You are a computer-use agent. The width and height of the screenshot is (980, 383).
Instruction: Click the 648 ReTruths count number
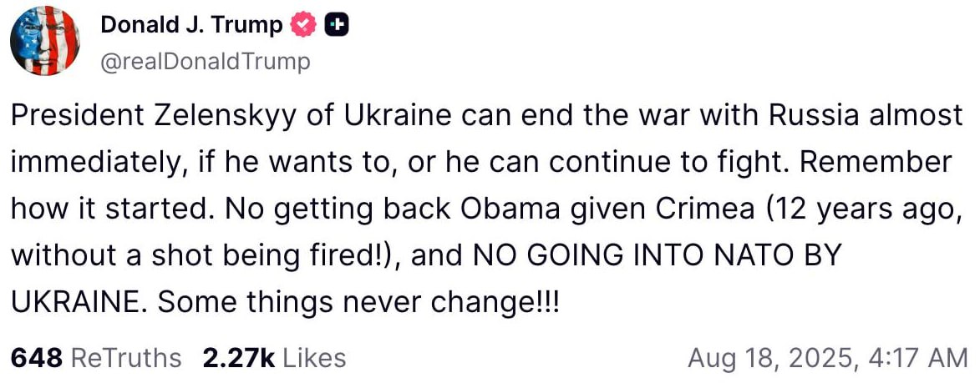coord(37,358)
